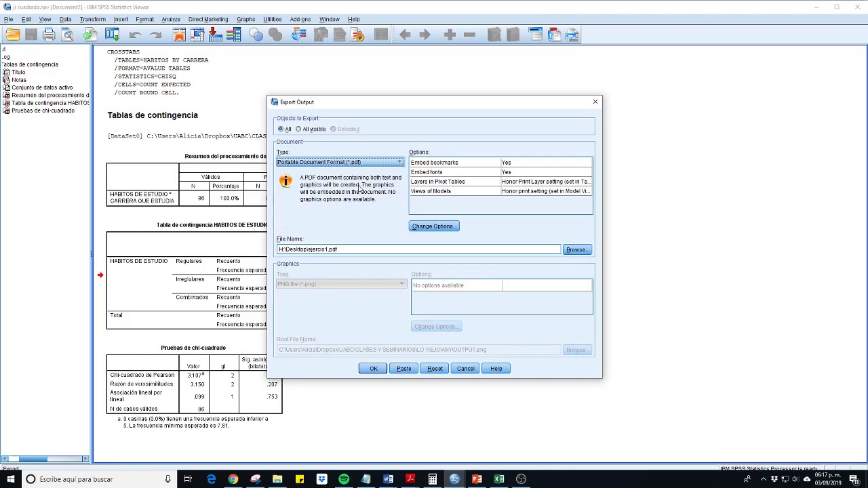This screenshot has height=488, width=868.
Task: Click the Go to Data toolbar icon
Action: (x=179, y=35)
